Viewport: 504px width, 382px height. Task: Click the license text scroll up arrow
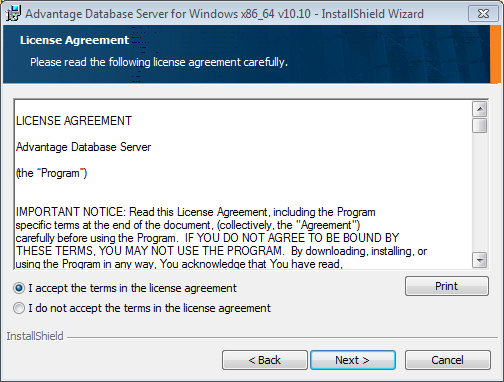click(480, 109)
